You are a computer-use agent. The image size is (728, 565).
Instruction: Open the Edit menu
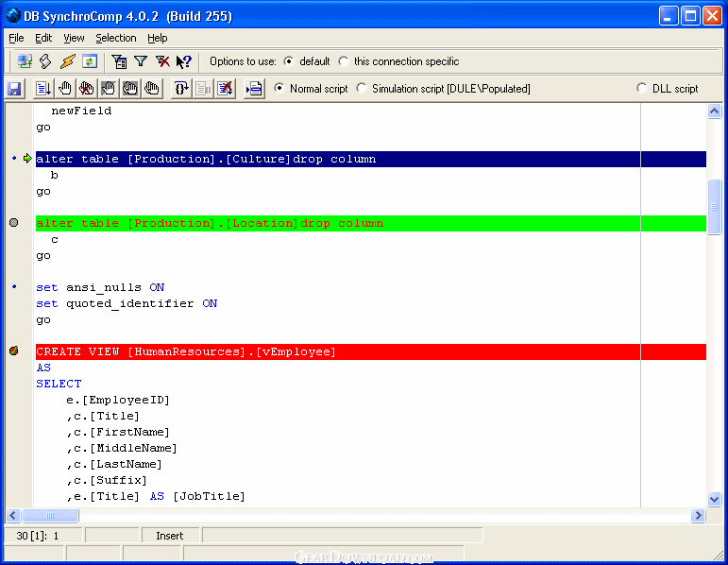click(x=43, y=38)
